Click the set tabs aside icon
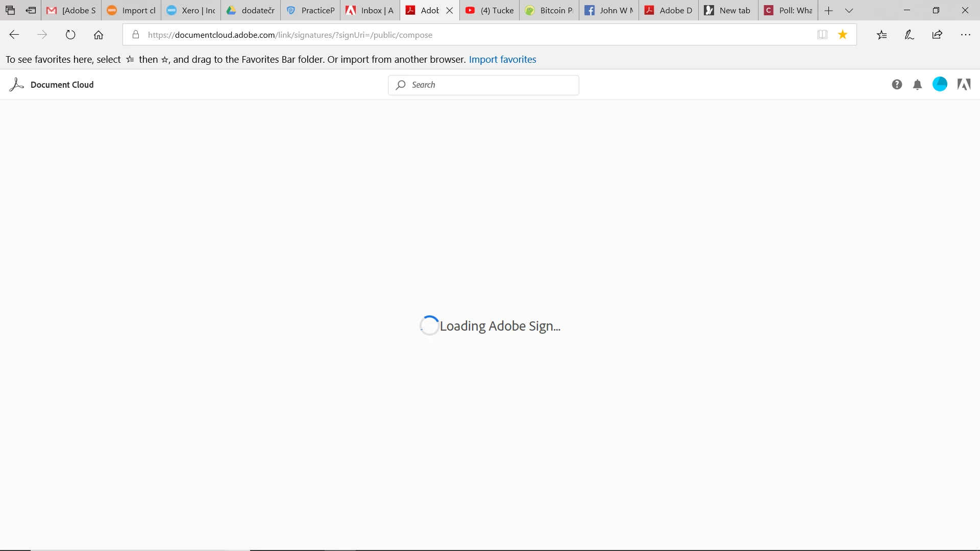The width and height of the screenshot is (980, 551). pyautogui.click(x=31, y=10)
